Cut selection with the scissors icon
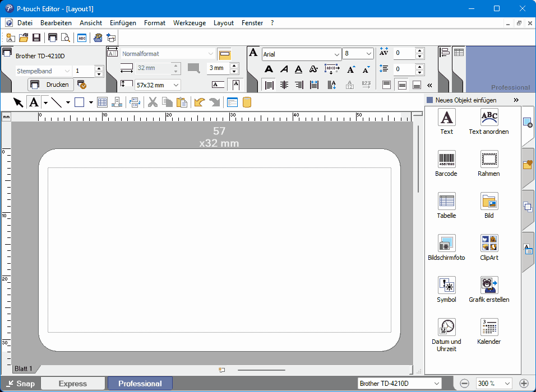This screenshot has height=392, width=536. tap(153, 102)
